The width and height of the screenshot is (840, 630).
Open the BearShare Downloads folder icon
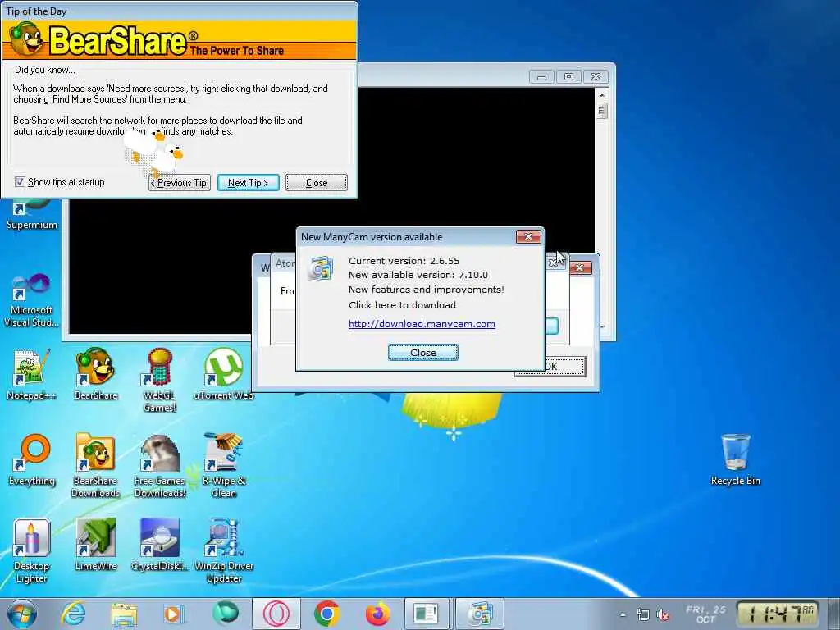pos(95,465)
